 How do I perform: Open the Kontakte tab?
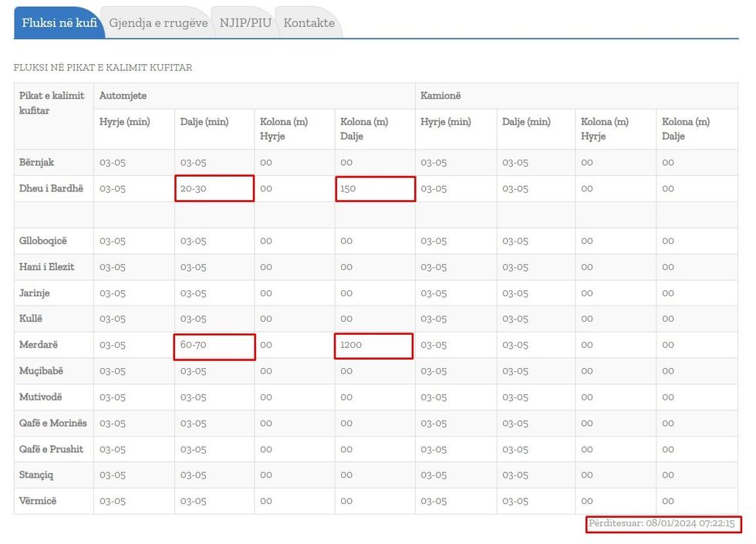tap(309, 23)
